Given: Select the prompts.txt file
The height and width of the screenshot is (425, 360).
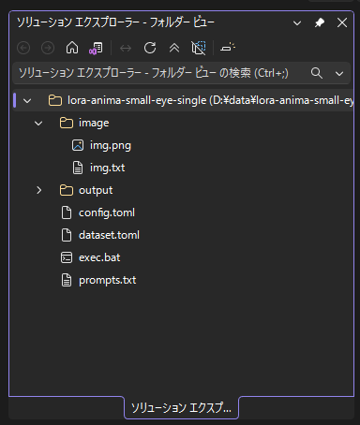Looking at the screenshot, I should click(183, 280).
